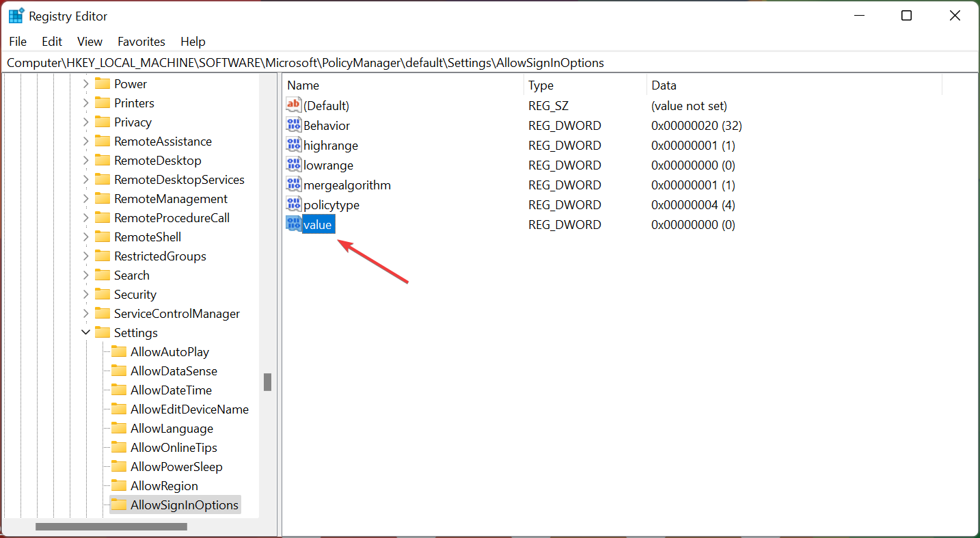This screenshot has height=538, width=980.
Task: Click the RemoteAssistance folder icon
Action: pos(103,141)
